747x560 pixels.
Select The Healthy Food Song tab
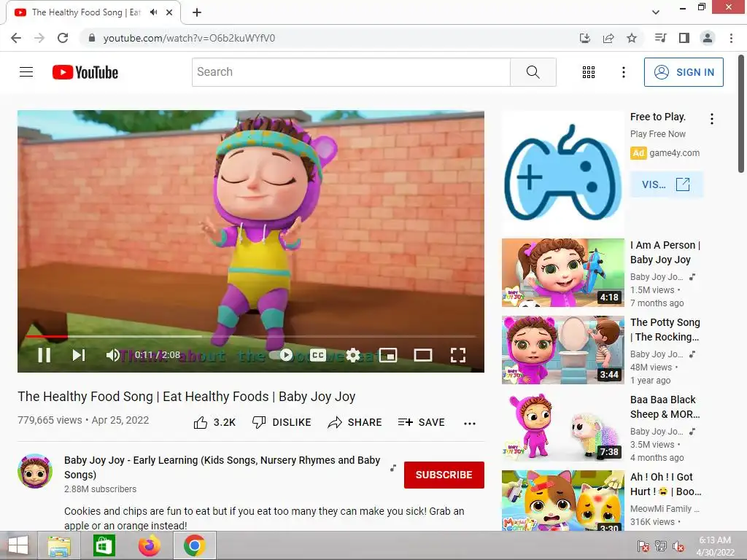point(93,12)
